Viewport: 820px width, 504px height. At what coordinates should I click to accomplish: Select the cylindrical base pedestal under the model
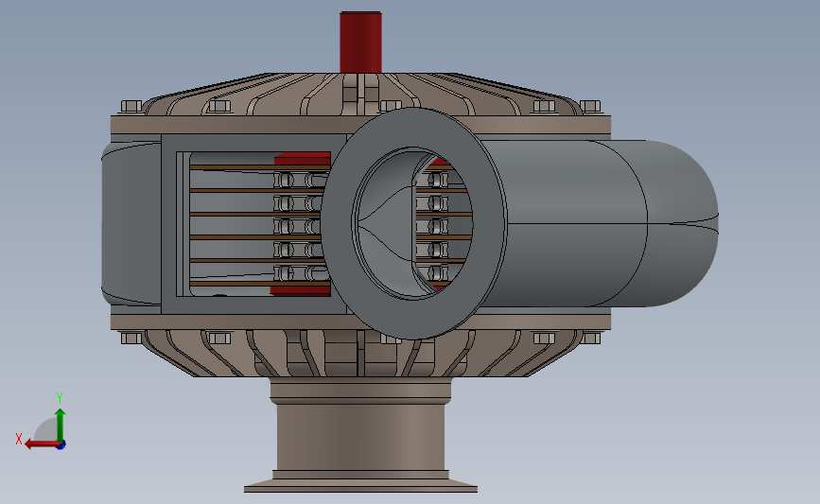361,437
